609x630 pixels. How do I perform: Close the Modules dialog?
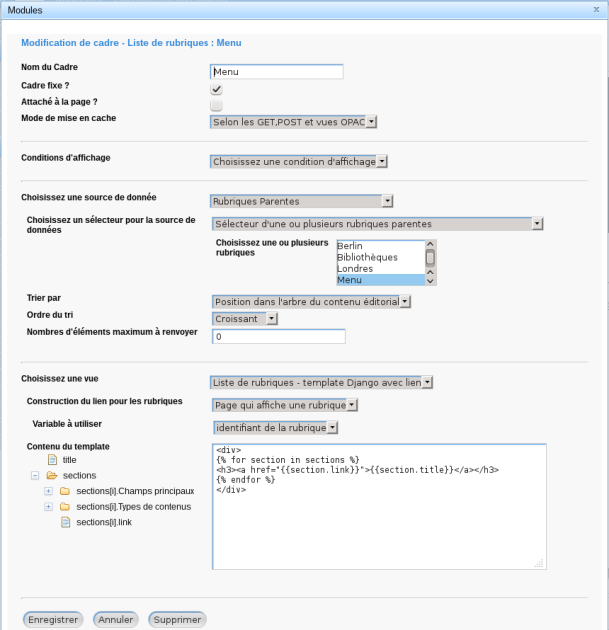(596, 9)
